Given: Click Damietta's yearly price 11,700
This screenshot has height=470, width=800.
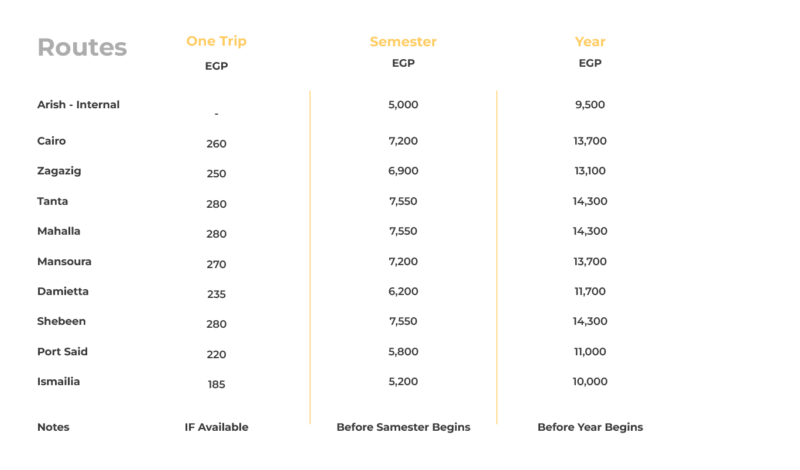Looking at the screenshot, I should coord(590,291).
